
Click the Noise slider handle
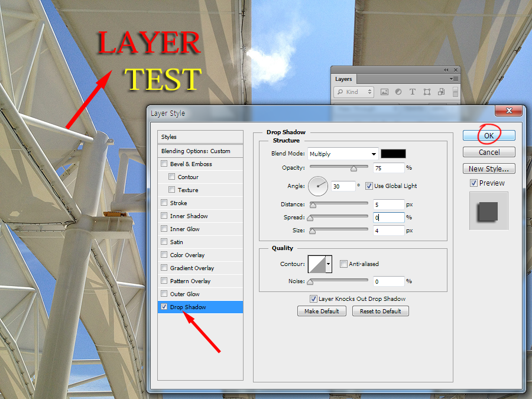310,282
